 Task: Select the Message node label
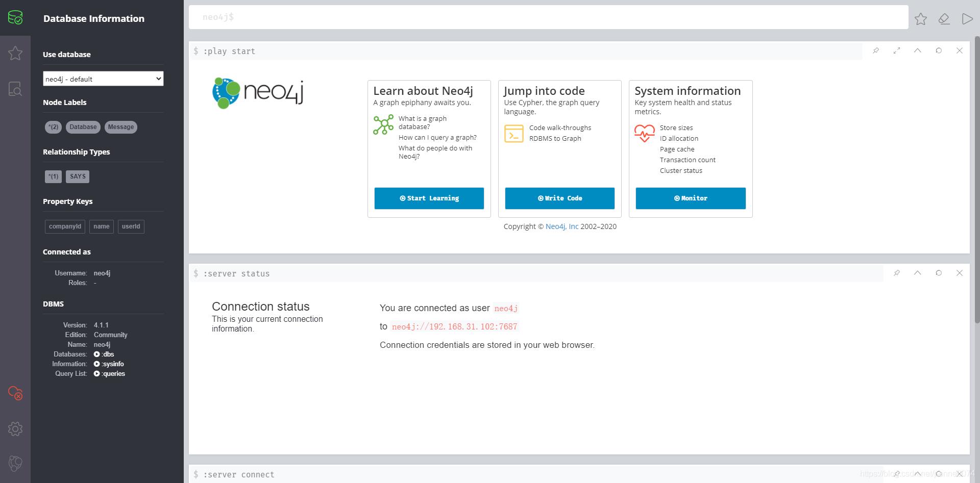[121, 127]
